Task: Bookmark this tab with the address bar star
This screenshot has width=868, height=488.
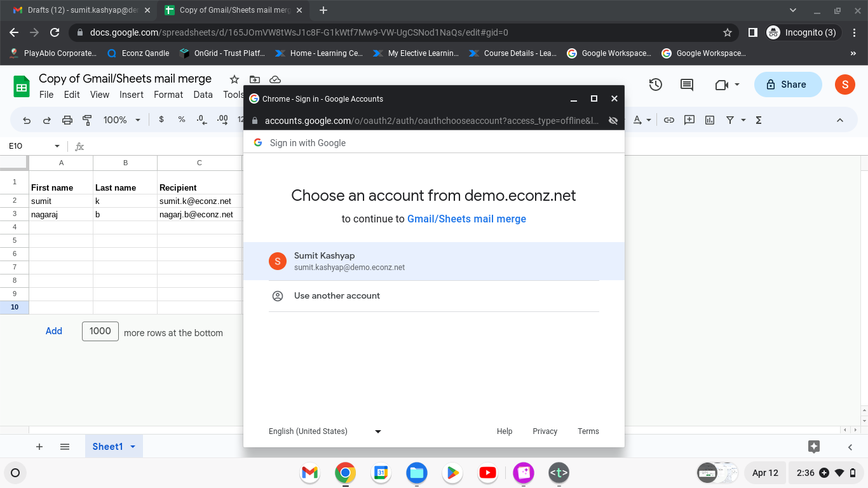Action: (728, 32)
